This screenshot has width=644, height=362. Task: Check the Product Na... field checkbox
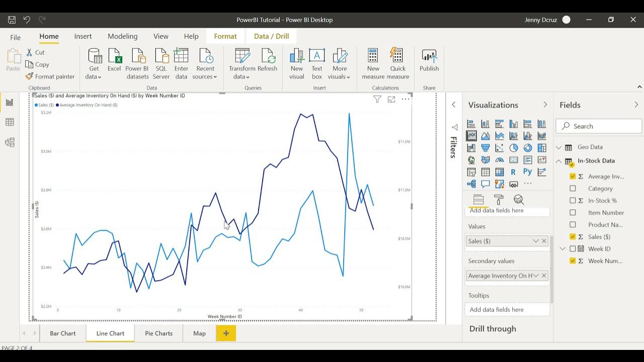click(573, 225)
